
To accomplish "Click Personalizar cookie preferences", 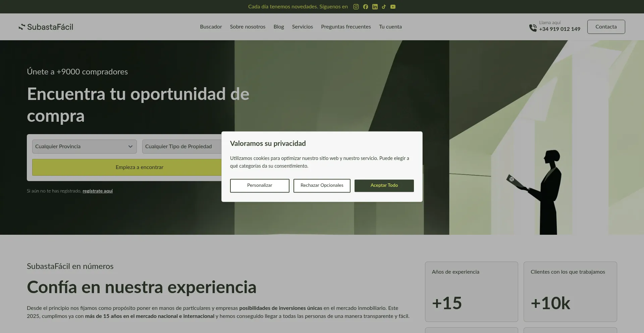I will point(259,185).
